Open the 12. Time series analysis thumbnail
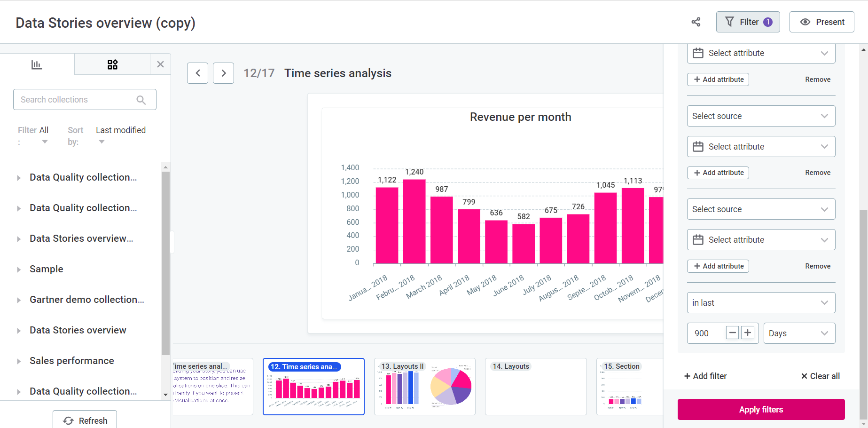The image size is (868, 428). [313, 387]
